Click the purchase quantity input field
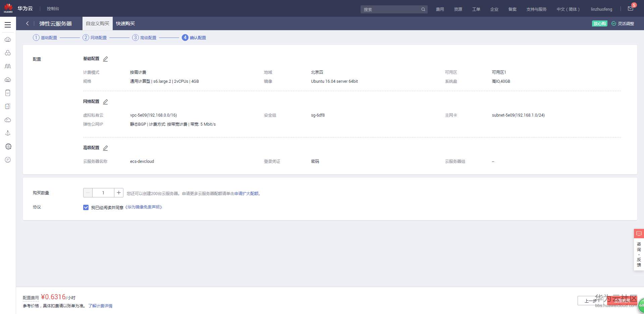 pos(103,193)
